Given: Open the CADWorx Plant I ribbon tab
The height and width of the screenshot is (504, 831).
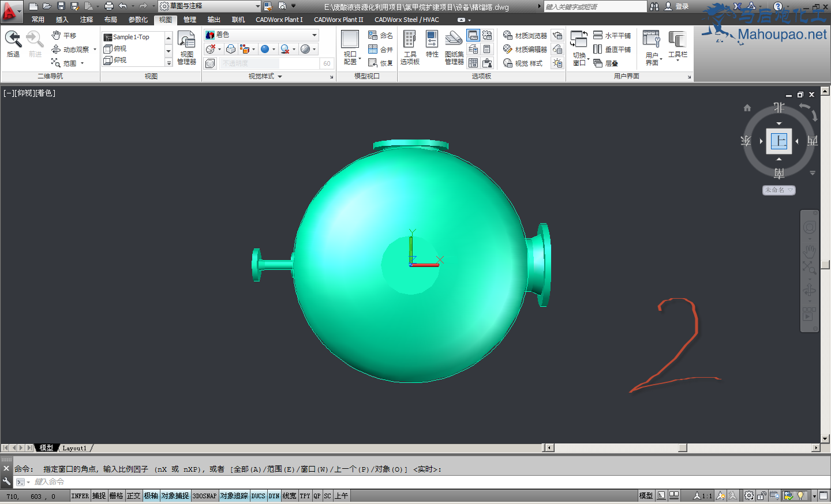Looking at the screenshot, I should (279, 20).
